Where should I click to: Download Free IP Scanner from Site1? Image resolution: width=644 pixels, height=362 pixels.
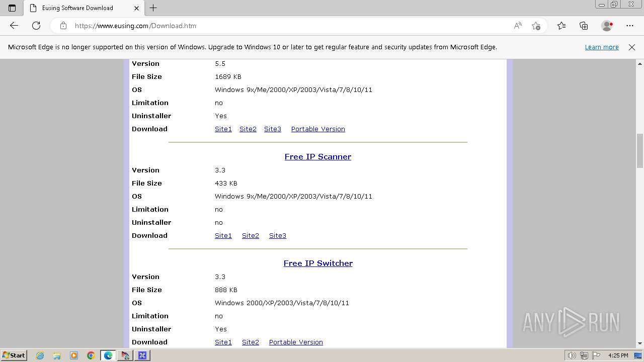tap(223, 236)
